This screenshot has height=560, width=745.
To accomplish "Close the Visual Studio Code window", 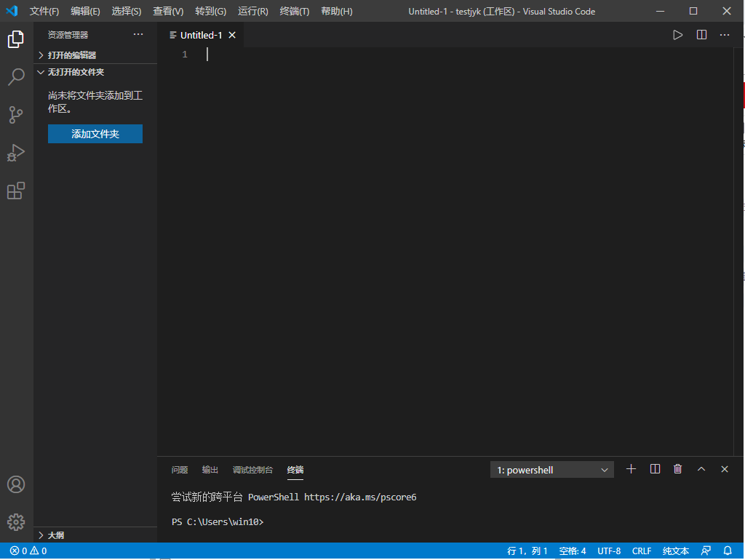I will click(727, 11).
